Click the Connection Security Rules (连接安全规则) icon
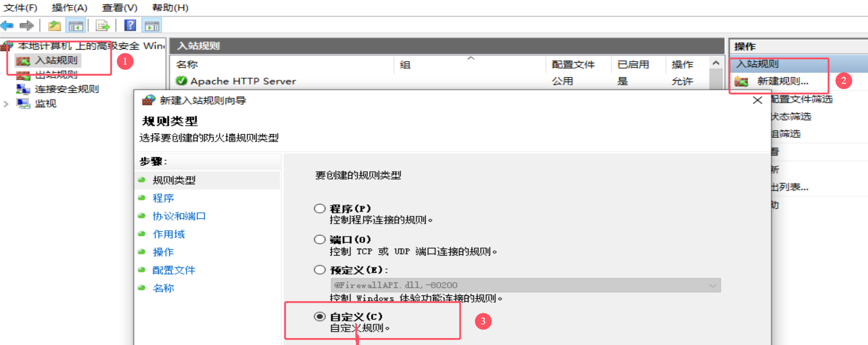Image resolution: width=868 pixels, height=345 pixels. click(23, 89)
